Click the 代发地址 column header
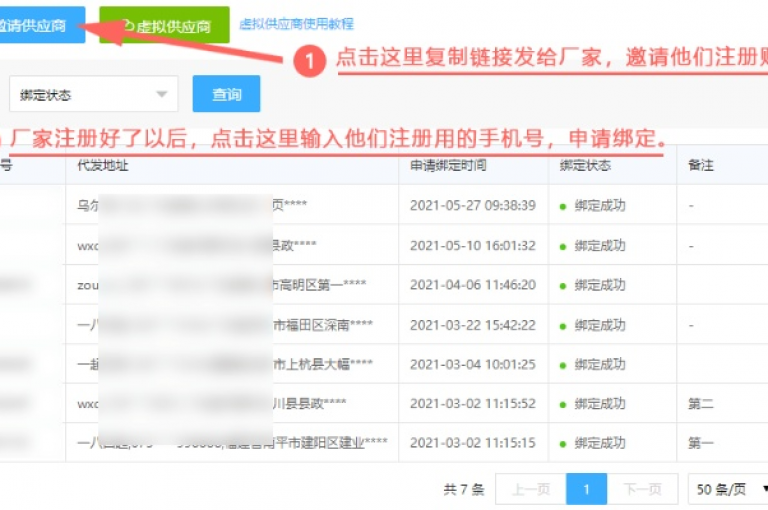768x510 pixels. point(103,166)
